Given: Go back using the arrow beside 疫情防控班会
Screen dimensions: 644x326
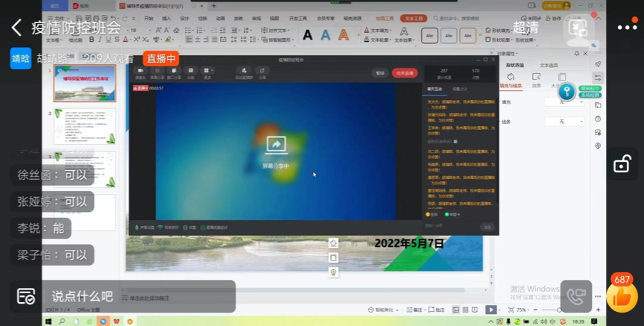Looking at the screenshot, I should coord(16,28).
